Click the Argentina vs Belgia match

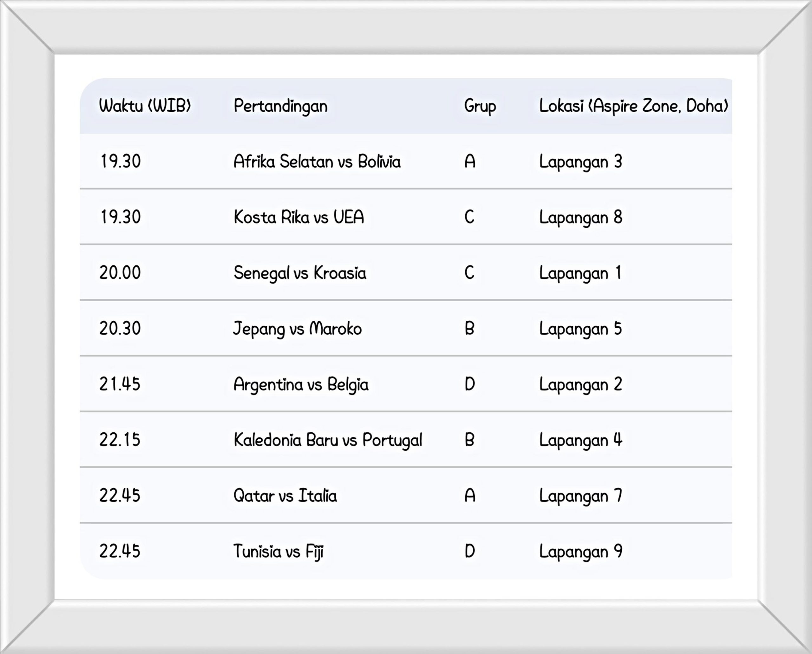tap(301, 384)
